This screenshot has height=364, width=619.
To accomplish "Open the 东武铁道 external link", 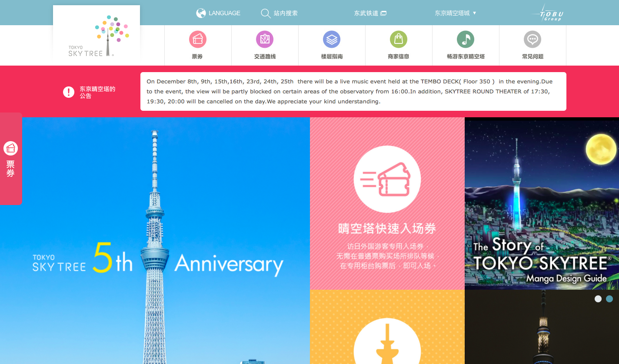I will point(370,13).
